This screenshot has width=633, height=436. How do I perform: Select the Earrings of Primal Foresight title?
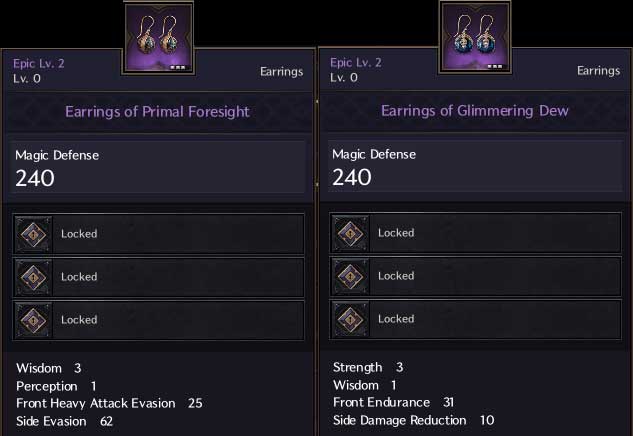(x=157, y=111)
